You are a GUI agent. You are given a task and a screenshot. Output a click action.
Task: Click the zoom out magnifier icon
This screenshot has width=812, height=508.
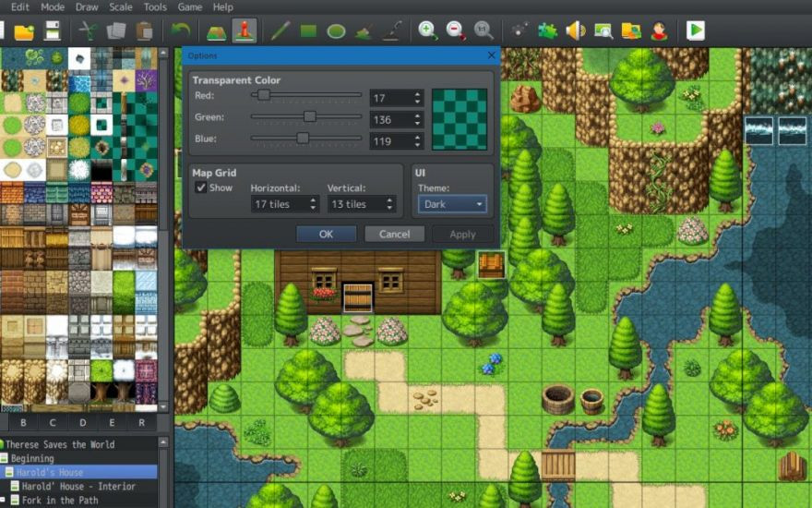point(456,30)
